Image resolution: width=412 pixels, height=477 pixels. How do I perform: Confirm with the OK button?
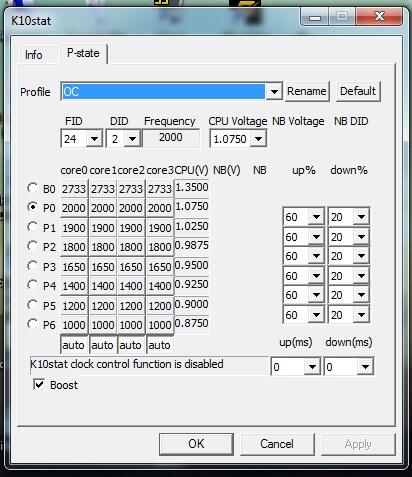(196, 444)
